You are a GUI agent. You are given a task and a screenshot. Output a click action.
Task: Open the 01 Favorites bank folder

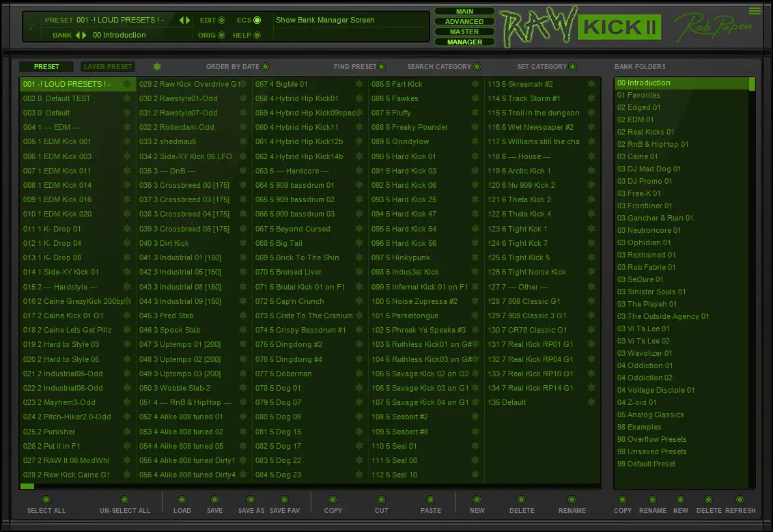pyautogui.click(x=682, y=95)
